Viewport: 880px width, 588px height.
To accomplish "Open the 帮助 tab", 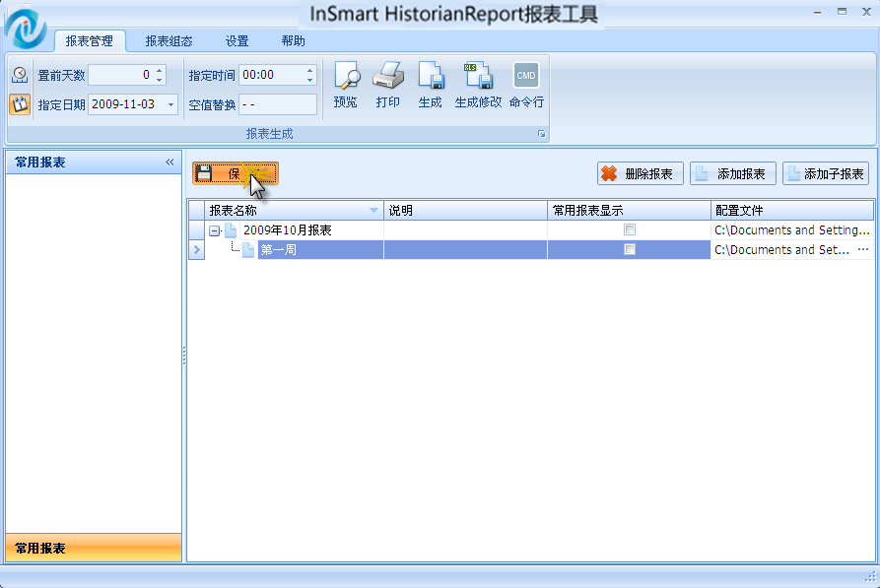I will pyautogui.click(x=293, y=41).
